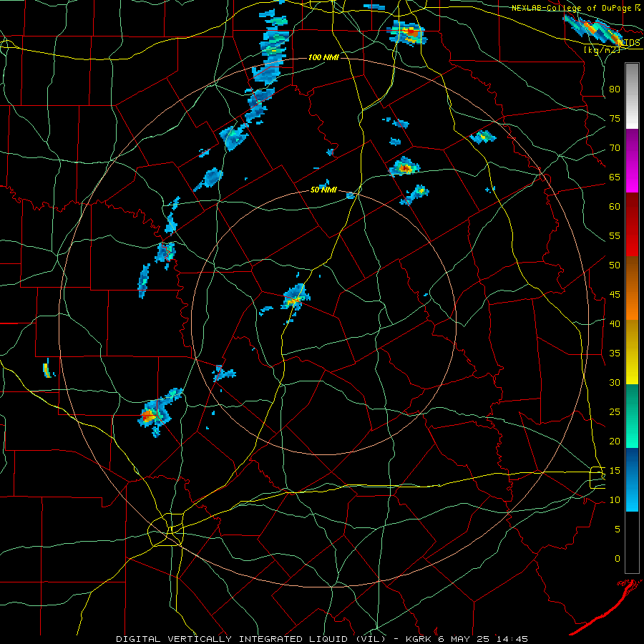Click the 0 value on color scale
The height and width of the screenshot is (644, 644).
(x=618, y=559)
